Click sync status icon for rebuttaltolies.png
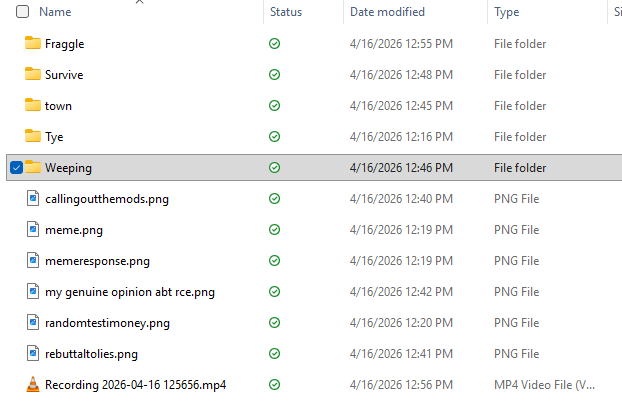622x403 pixels. click(x=275, y=353)
